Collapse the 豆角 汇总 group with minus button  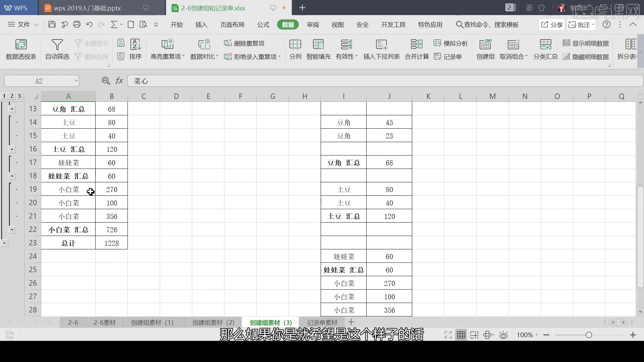click(11, 109)
